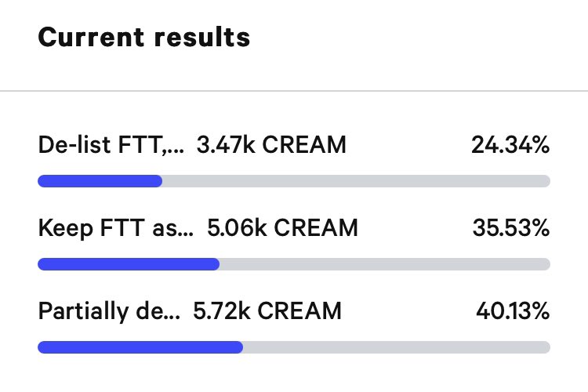
Task: Click the Current results heading
Action: tap(144, 37)
